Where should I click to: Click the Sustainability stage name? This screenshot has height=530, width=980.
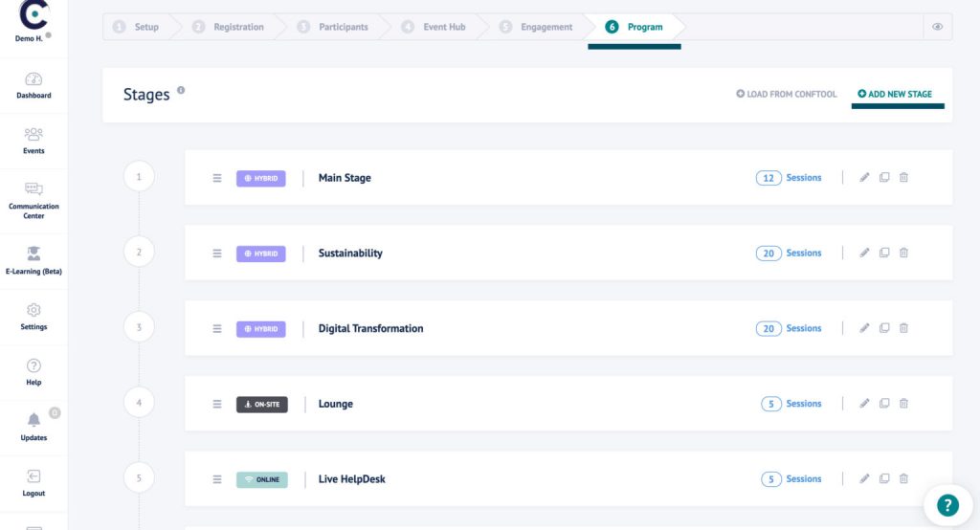tap(350, 254)
